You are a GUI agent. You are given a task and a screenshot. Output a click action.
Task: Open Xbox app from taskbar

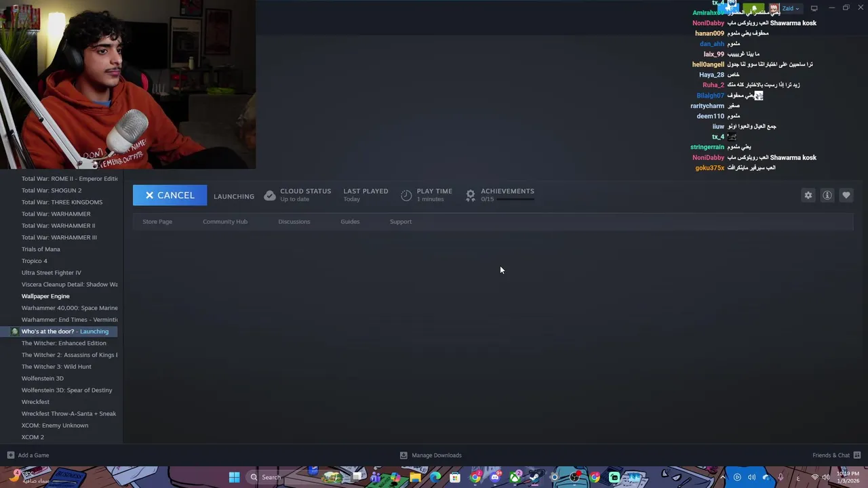(x=515, y=477)
